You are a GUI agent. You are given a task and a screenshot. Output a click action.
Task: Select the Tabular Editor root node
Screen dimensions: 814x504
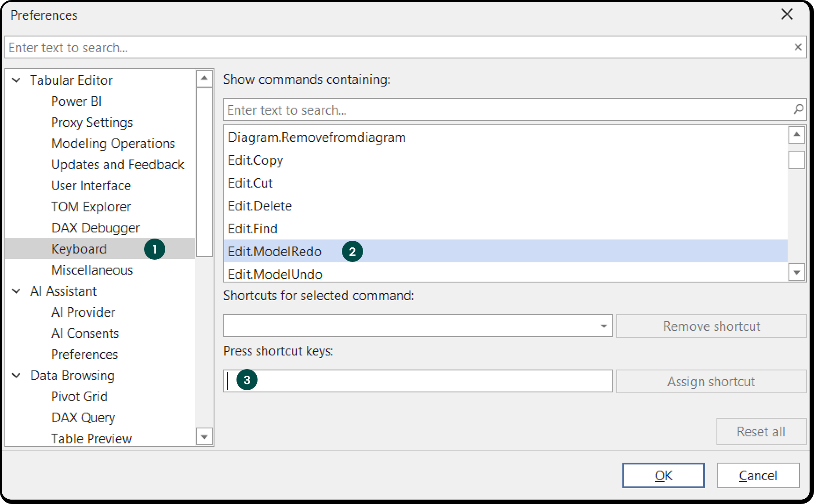point(71,80)
